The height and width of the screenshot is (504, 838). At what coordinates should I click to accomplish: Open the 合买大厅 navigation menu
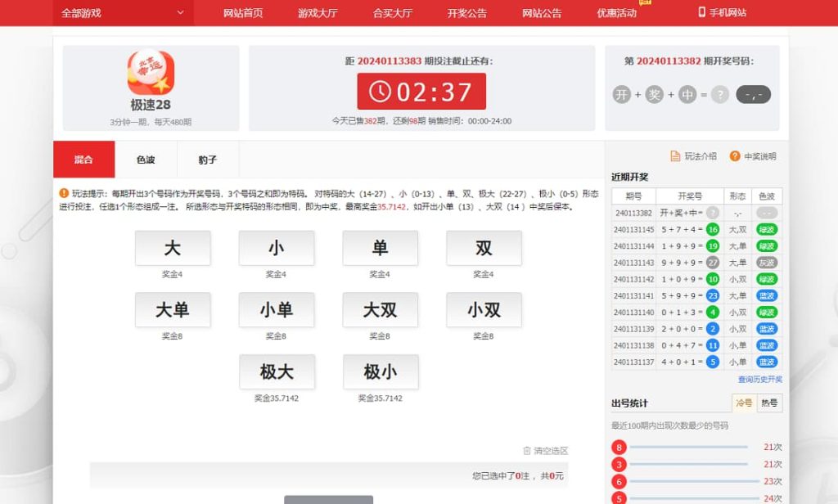coord(392,12)
